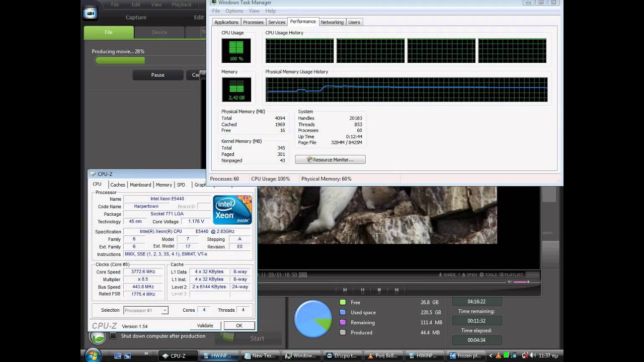
Task: Open Mainboard tab in CPU-Z
Action: (x=140, y=185)
